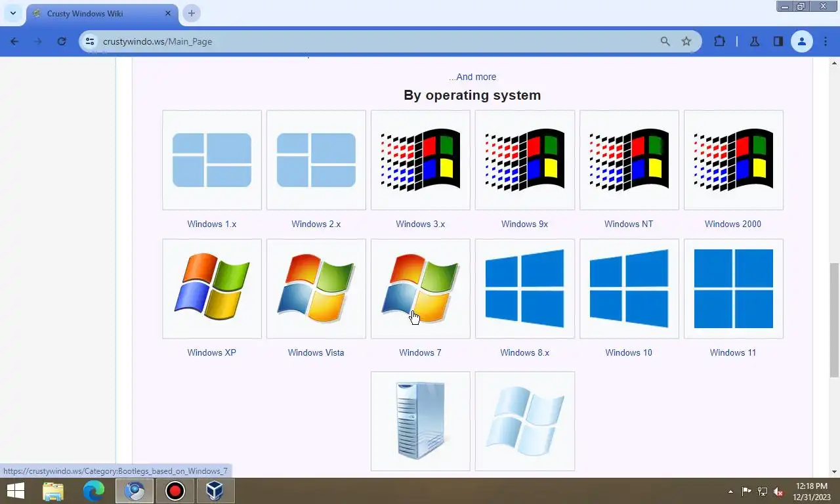Screen dimensions: 840x504
Task: Open Chrome Labs flask icon
Action: click(x=755, y=41)
